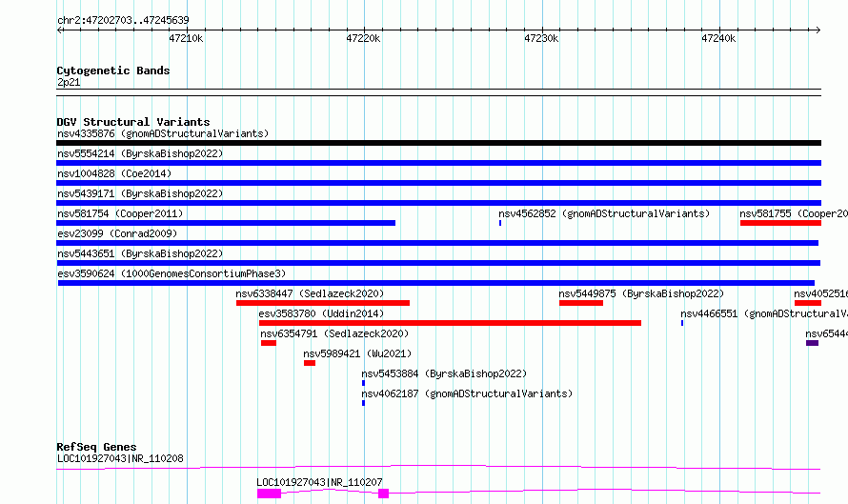Click the nsv5439171 (ByrskaBishop2022) label
The width and height of the screenshot is (848, 504).
click(140, 193)
